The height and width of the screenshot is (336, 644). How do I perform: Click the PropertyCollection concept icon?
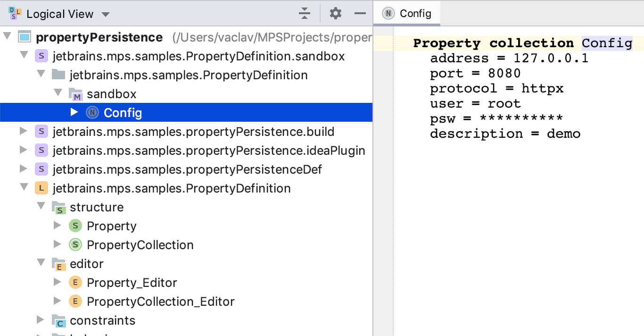75,245
